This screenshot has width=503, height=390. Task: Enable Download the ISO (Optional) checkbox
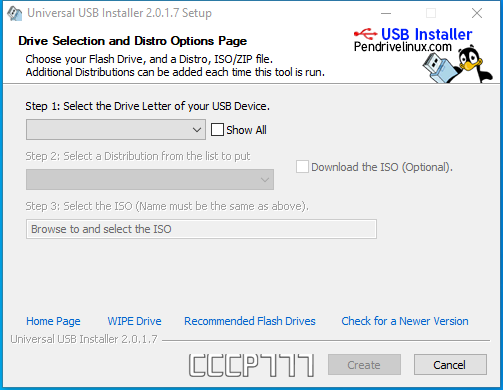pyautogui.click(x=302, y=167)
